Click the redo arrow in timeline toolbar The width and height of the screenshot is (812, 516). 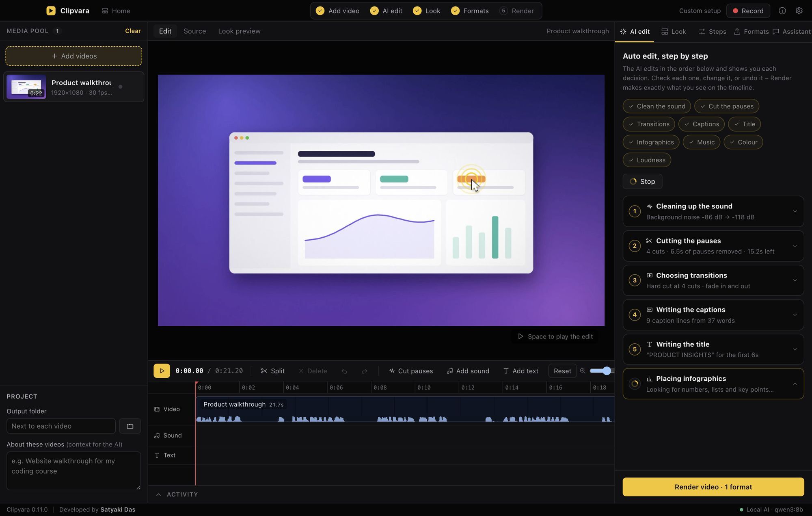(x=365, y=371)
